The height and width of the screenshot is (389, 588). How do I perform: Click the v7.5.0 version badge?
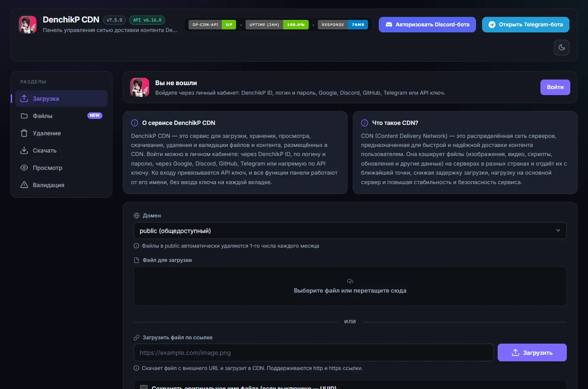[115, 20]
